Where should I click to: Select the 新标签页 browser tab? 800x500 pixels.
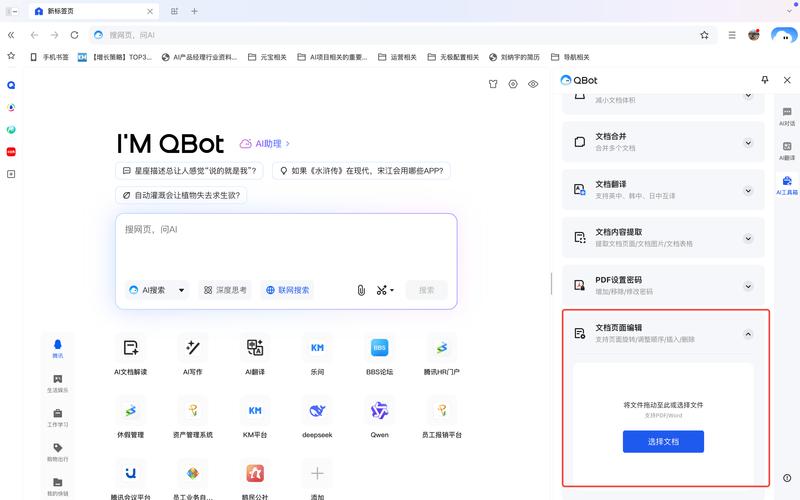click(94, 11)
